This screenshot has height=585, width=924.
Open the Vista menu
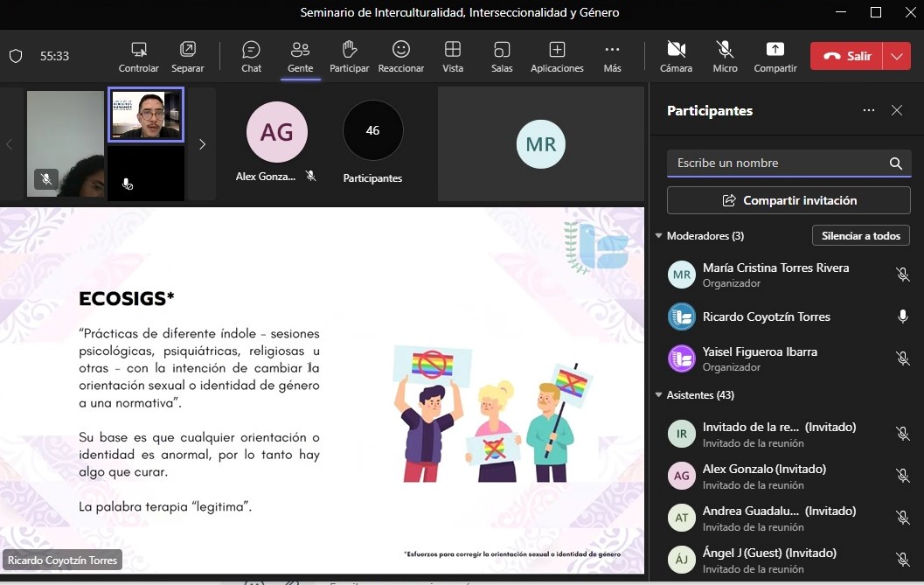click(453, 57)
